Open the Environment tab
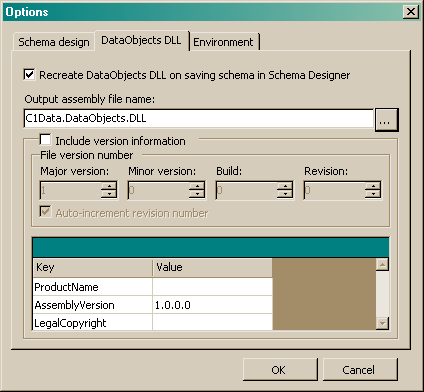This screenshot has width=424, height=392. (x=224, y=42)
